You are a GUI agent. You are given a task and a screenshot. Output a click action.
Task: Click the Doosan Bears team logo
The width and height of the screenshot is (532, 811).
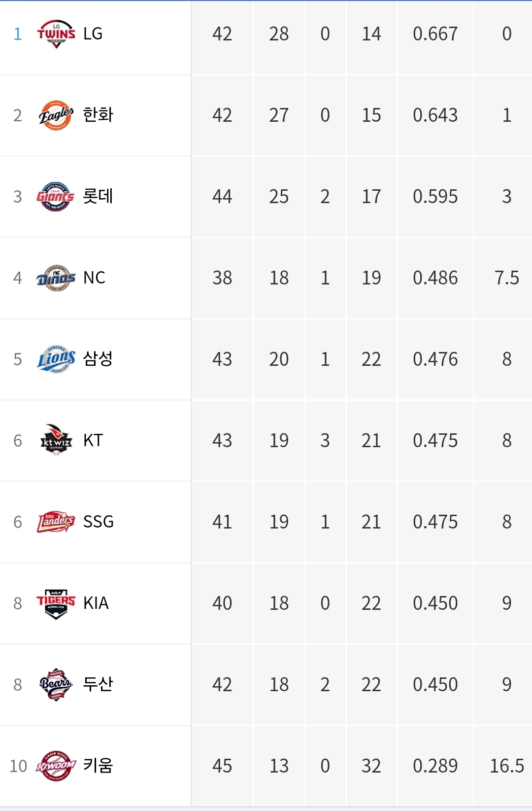click(x=56, y=684)
